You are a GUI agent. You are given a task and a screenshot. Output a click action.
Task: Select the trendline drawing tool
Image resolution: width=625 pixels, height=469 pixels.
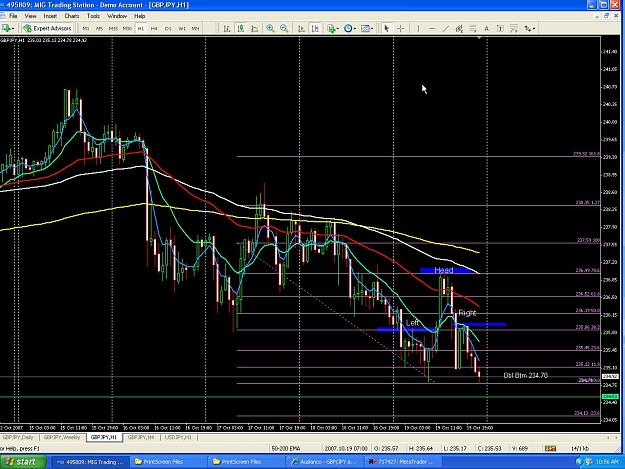coord(446,28)
